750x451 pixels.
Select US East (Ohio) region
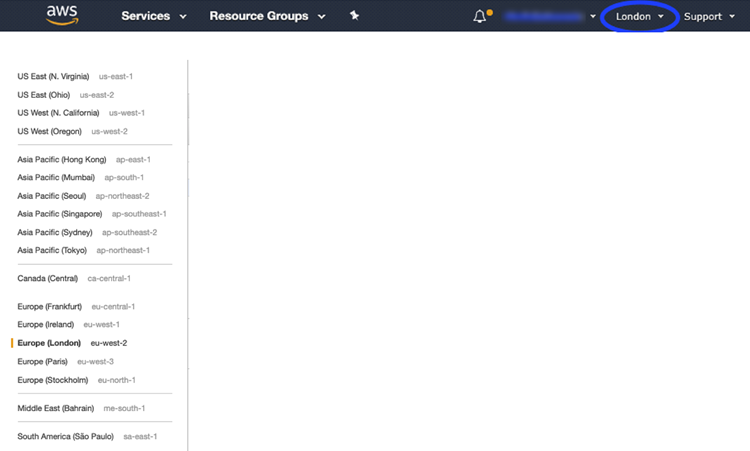coord(44,95)
